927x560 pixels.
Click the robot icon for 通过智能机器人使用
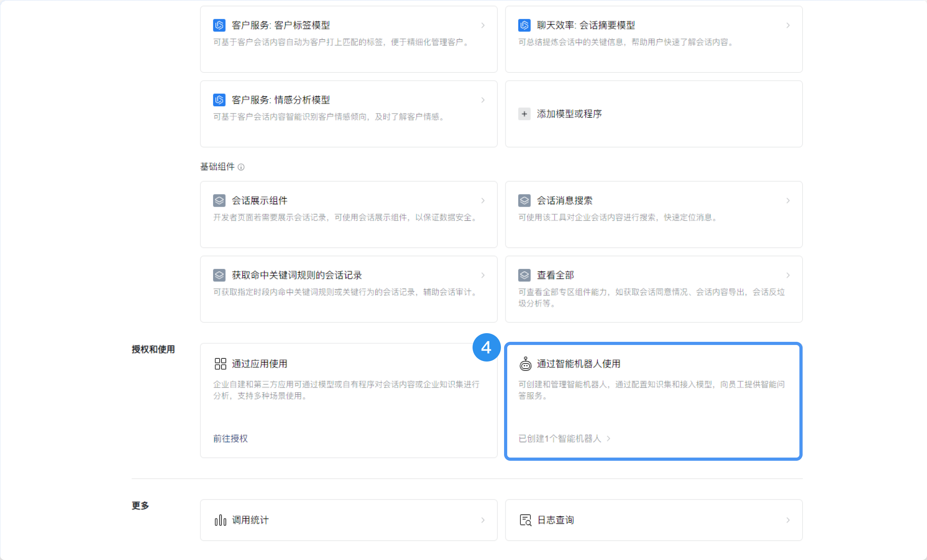525,364
